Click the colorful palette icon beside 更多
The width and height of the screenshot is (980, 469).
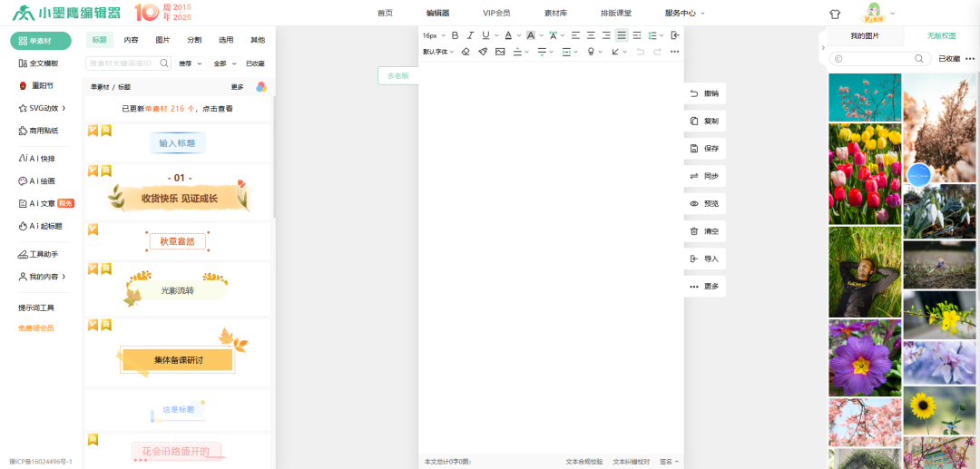pyautogui.click(x=260, y=87)
